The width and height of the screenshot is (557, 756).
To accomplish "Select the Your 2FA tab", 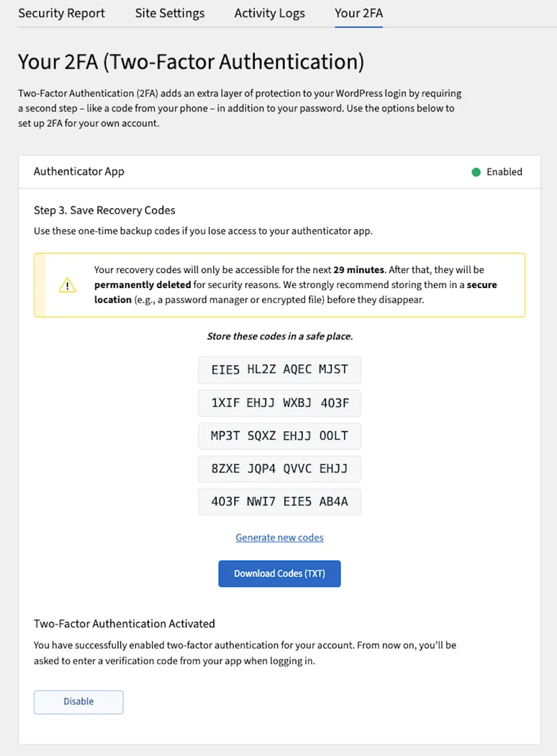I will [x=358, y=13].
